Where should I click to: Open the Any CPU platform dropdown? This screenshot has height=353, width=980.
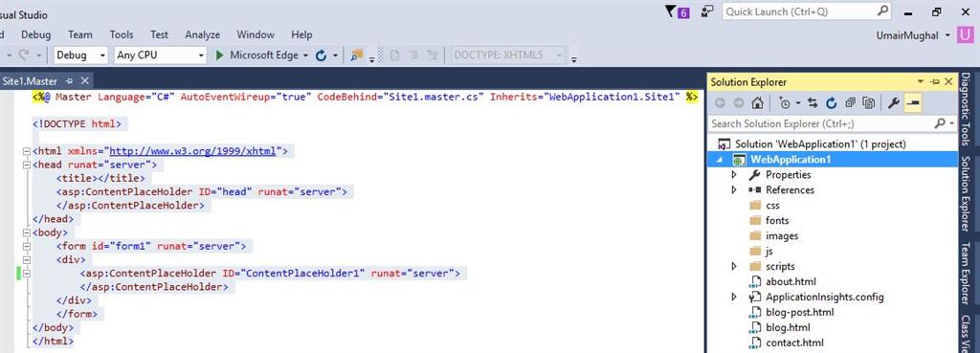tap(201, 55)
